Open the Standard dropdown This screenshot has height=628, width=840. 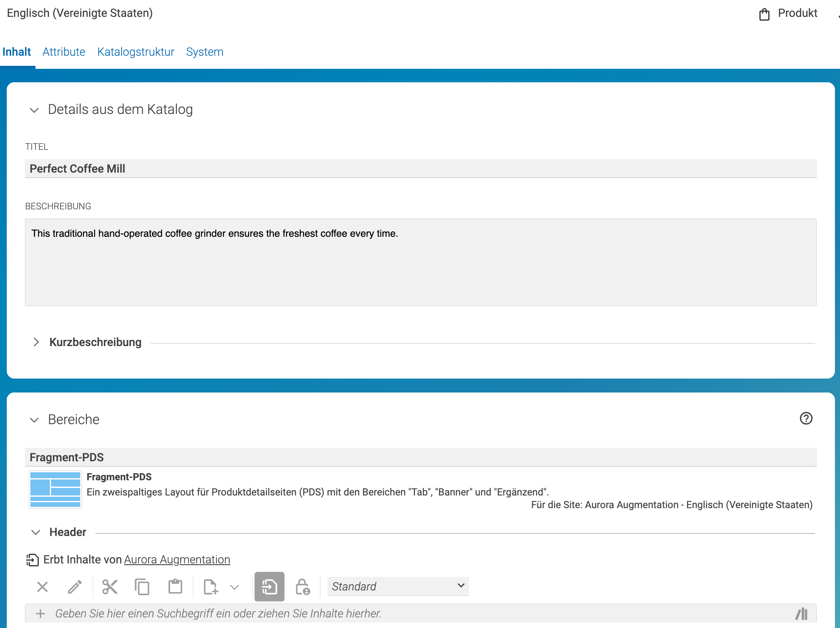point(398,586)
